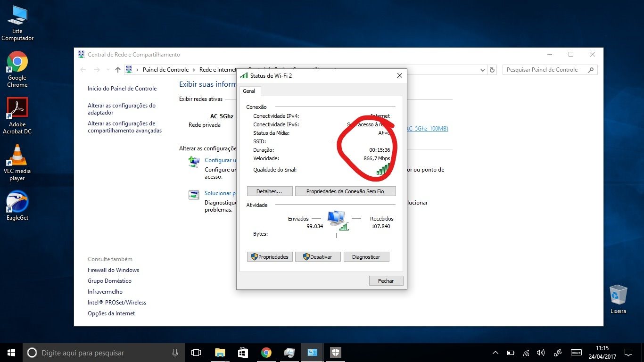Click the Conectividade IPv4 label

pos(276,116)
